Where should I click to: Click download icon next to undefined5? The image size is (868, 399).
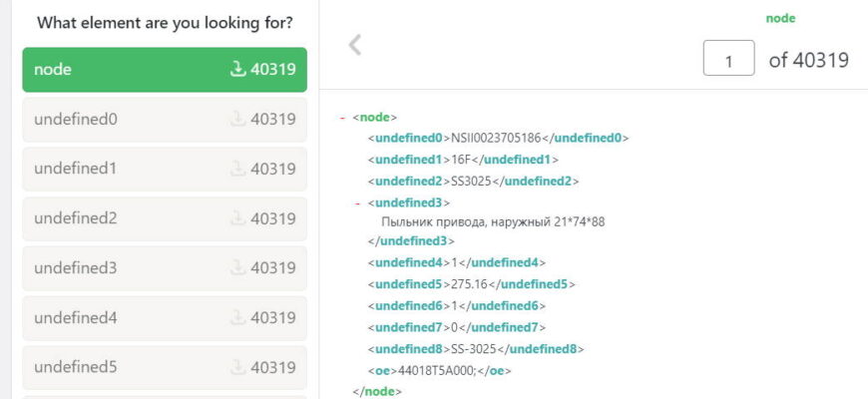pyautogui.click(x=237, y=367)
